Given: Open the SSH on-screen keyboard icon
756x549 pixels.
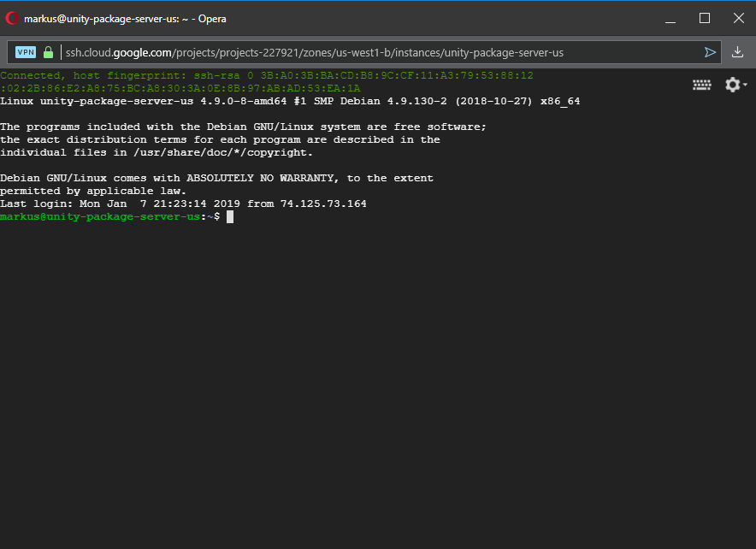Looking at the screenshot, I should point(701,85).
